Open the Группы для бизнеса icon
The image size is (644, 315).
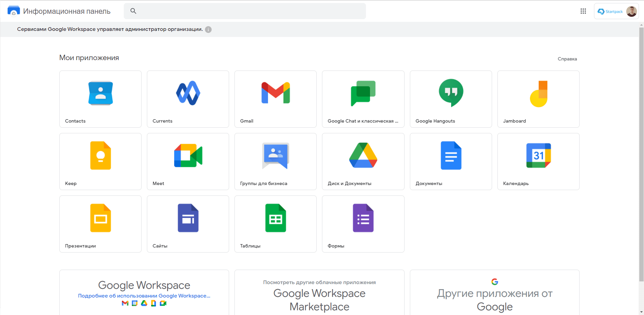(276, 155)
